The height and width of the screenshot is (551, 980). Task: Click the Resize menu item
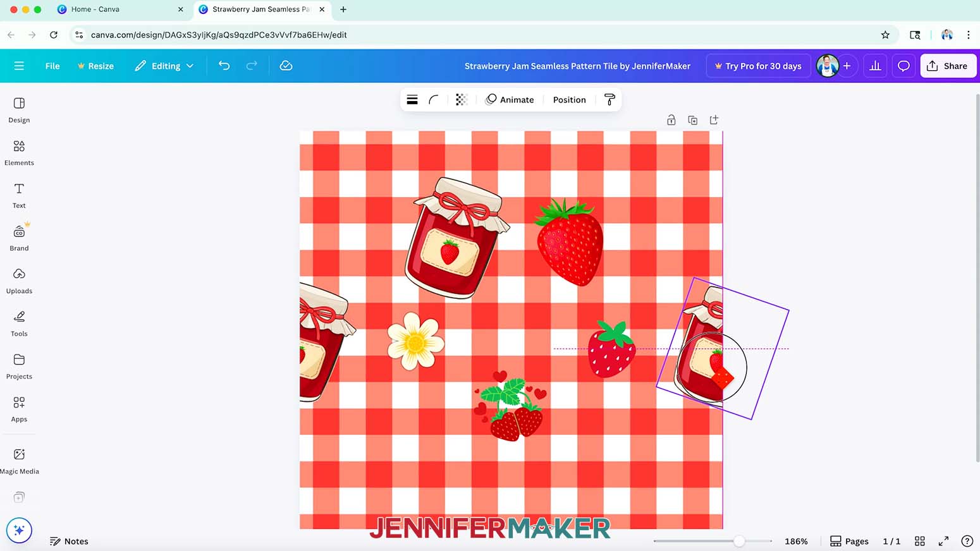[95, 66]
